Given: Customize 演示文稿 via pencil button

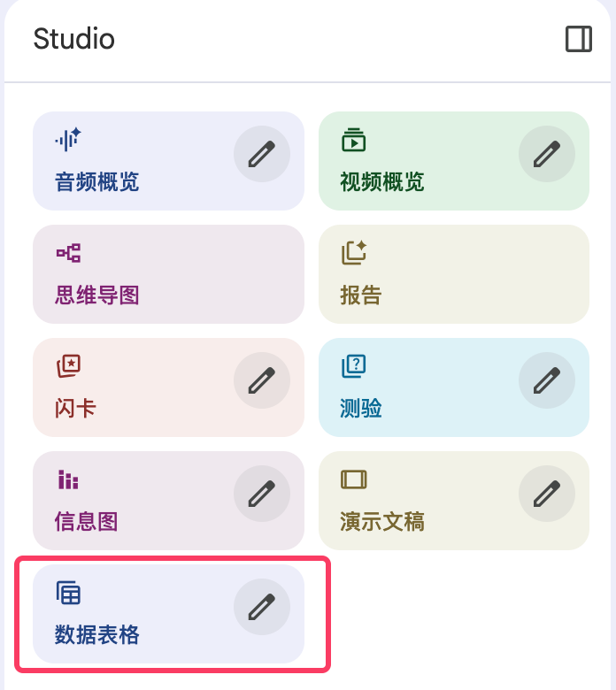Looking at the screenshot, I should pyautogui.click(x=547, y=494).
